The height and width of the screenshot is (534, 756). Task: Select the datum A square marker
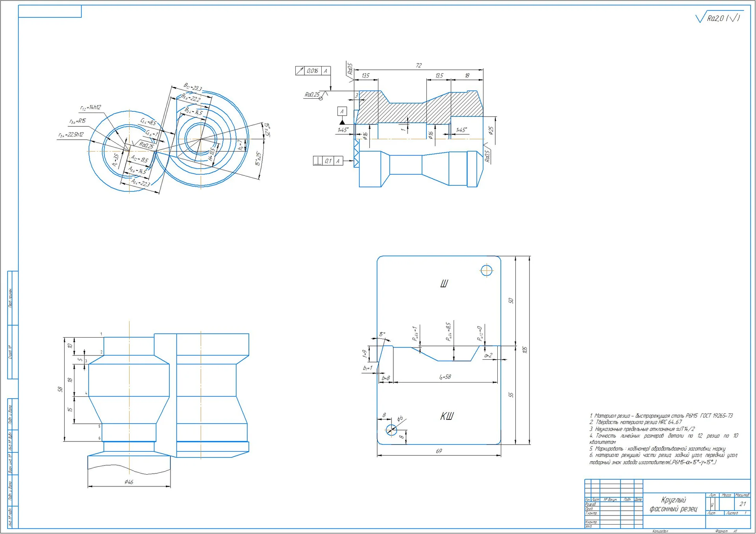[x=342, y=111]
